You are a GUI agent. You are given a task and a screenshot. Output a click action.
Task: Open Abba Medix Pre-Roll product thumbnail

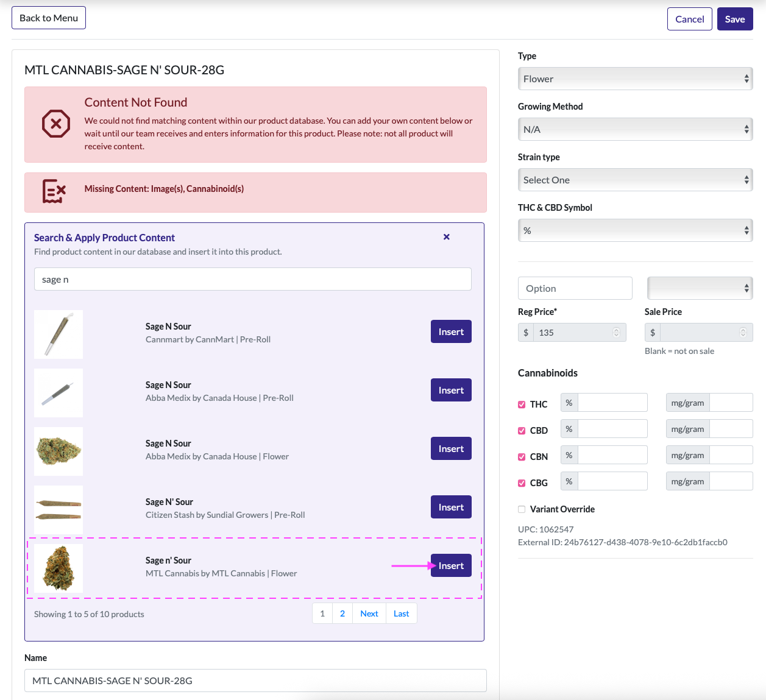pyautogui.click(x=59, y=393)
